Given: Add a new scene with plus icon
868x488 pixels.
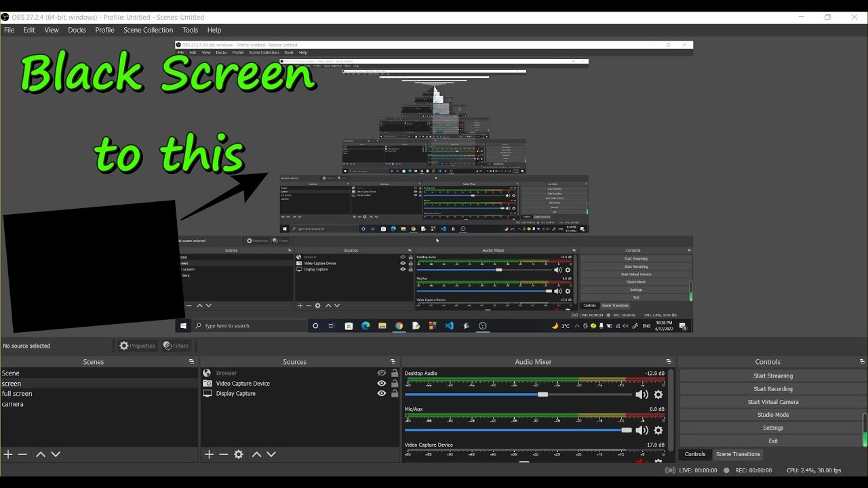Looking at the screenshot, I should pyautogui.click(x=8, y=455).
